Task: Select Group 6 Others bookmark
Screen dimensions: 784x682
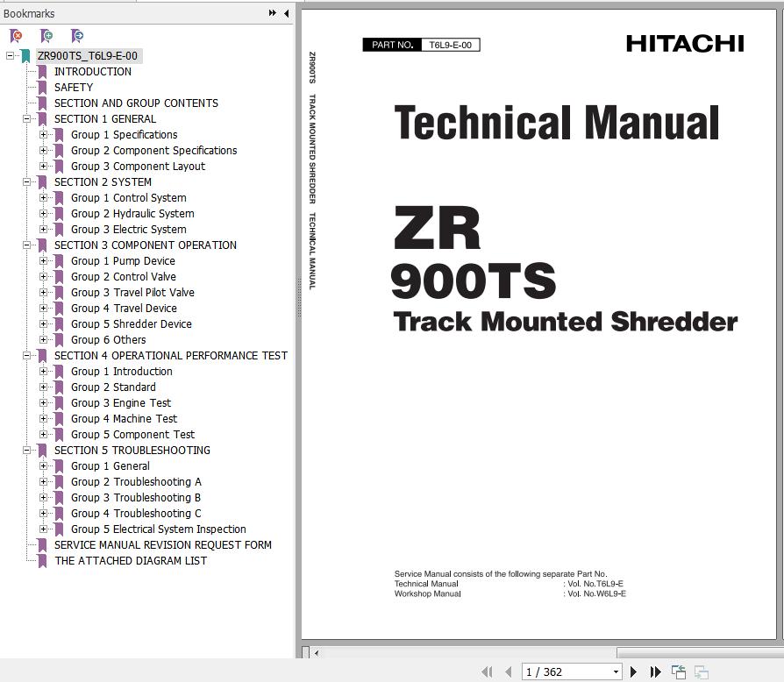Action: point(109,340)
